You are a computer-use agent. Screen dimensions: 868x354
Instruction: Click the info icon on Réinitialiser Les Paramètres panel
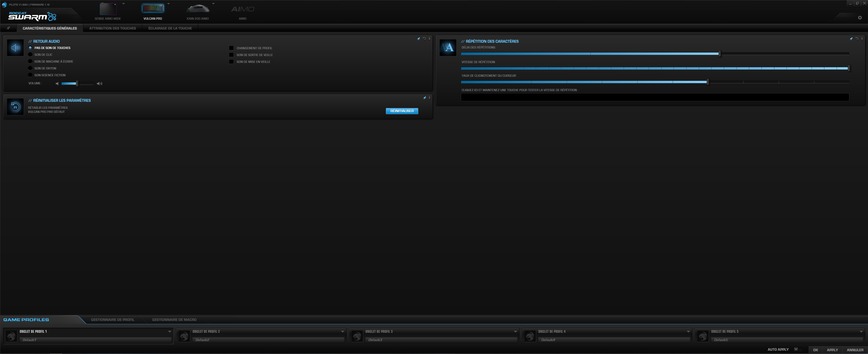[429, 98]
